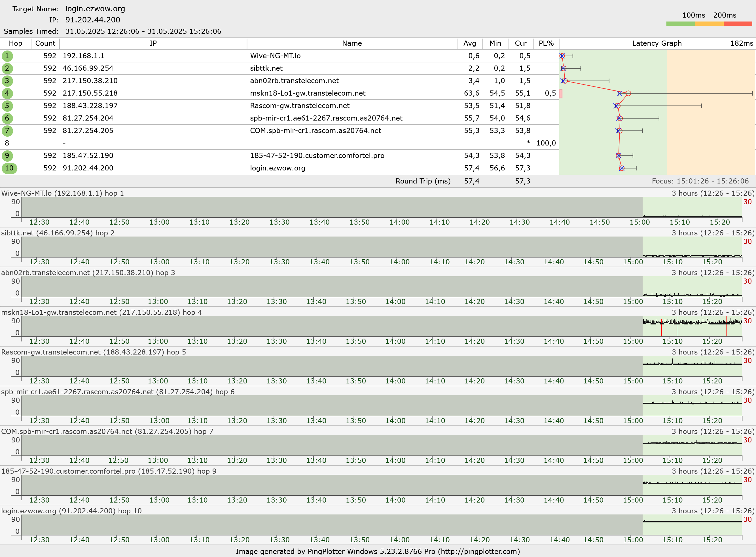Click the green hop 2 circle
This screenshot has width=756, height=557.
tap(7, 68)
